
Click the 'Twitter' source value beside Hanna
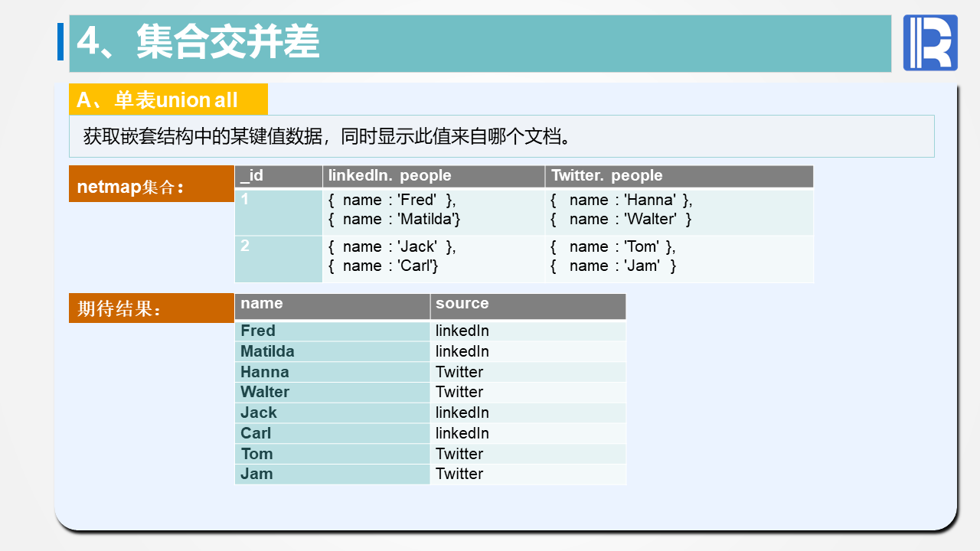click(x=459, y=372)
